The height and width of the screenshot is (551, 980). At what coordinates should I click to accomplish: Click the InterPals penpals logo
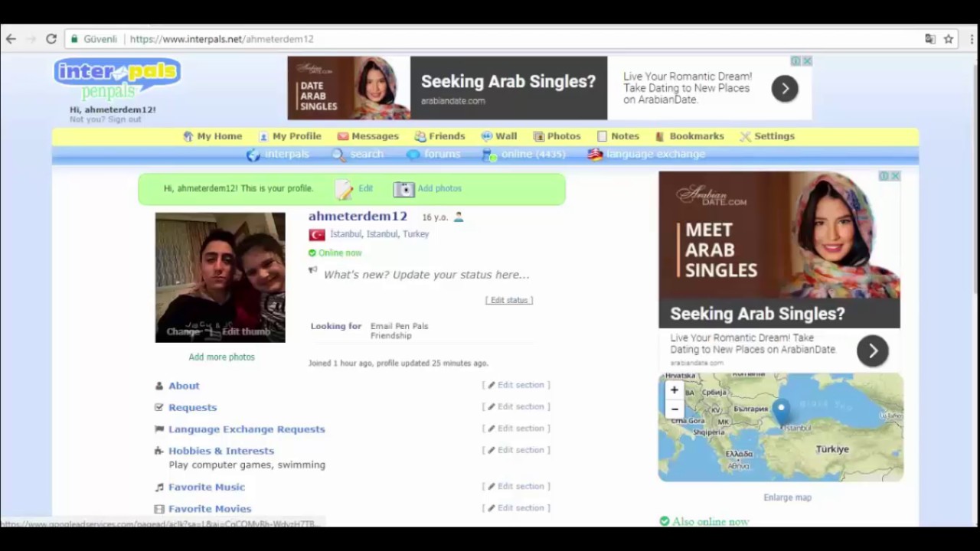pyautogui.click(x=117, y=80)
